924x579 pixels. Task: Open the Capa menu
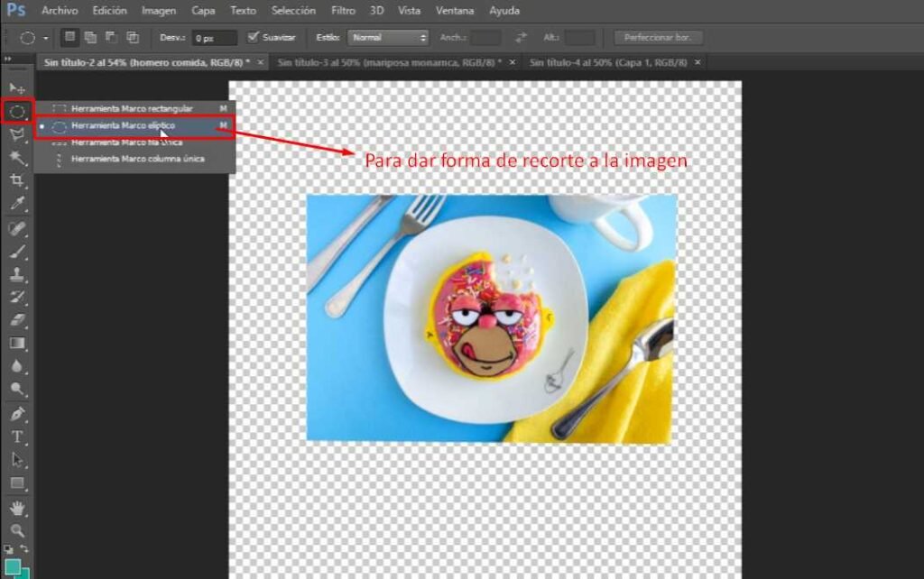(x=203, y=11)
